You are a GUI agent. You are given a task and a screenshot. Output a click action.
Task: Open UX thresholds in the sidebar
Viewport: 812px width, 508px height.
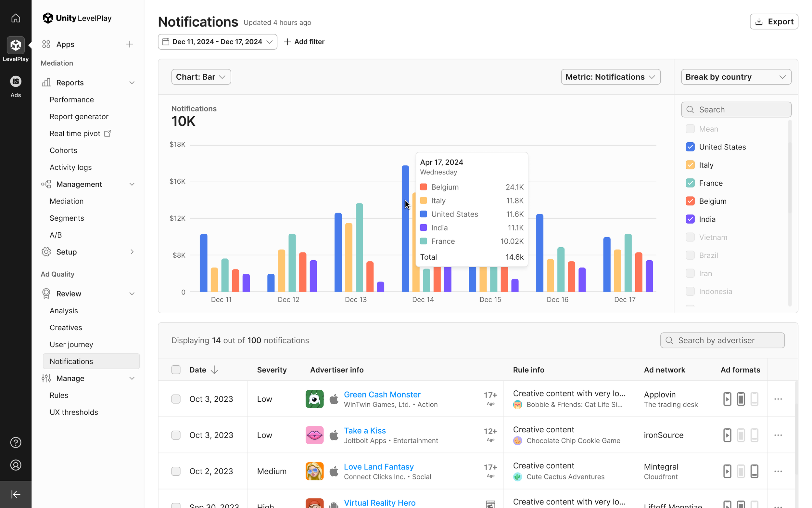pyautogui.click(x=74, y=412)
